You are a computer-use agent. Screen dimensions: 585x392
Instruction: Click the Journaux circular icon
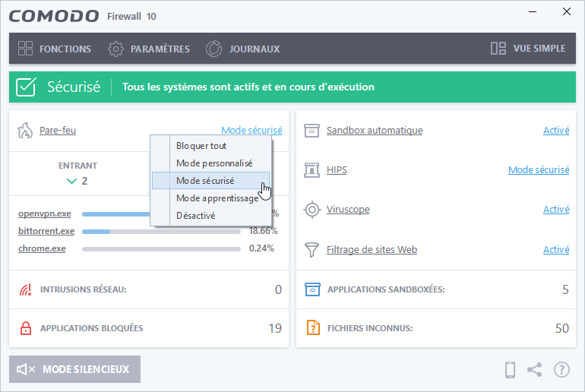tap(213, 49)
